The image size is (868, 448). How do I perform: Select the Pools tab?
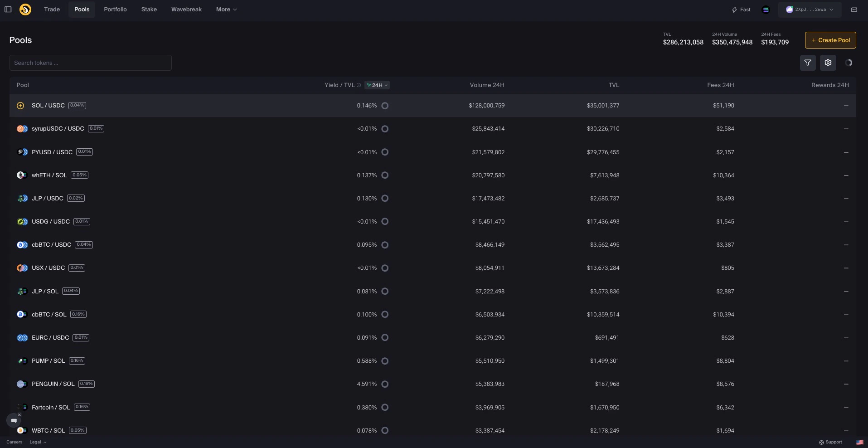82,10
